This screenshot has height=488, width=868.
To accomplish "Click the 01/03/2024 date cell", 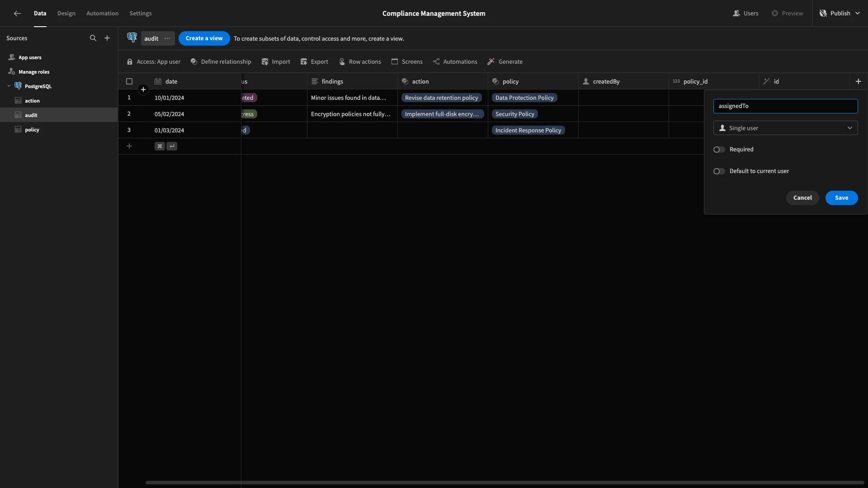I will (x=195, y=130).
